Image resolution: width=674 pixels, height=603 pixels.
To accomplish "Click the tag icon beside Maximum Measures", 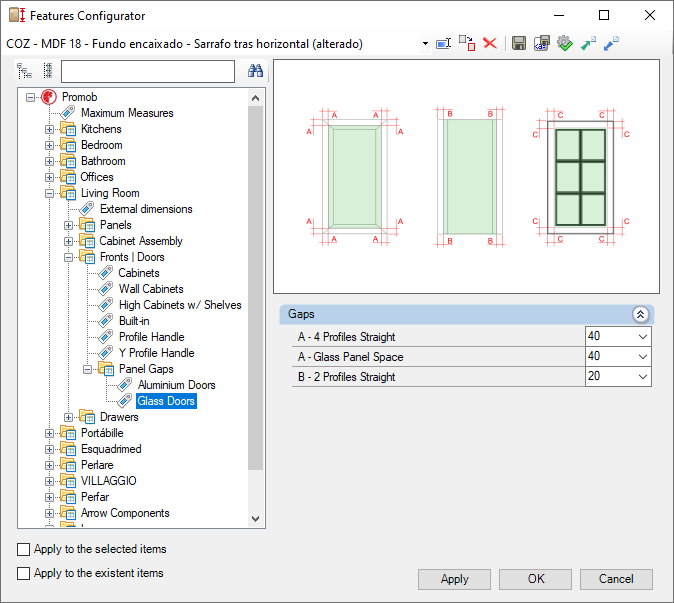I will tap(67, 113).
